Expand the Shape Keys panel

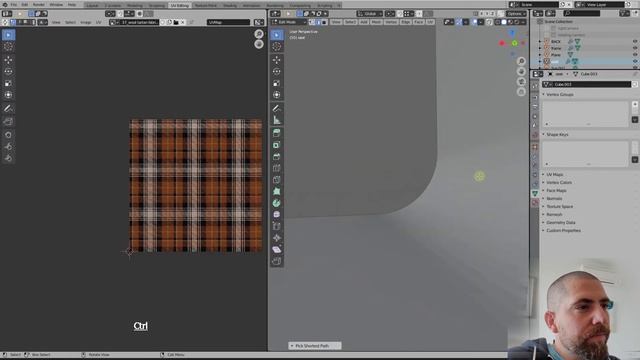pos(557,134)
